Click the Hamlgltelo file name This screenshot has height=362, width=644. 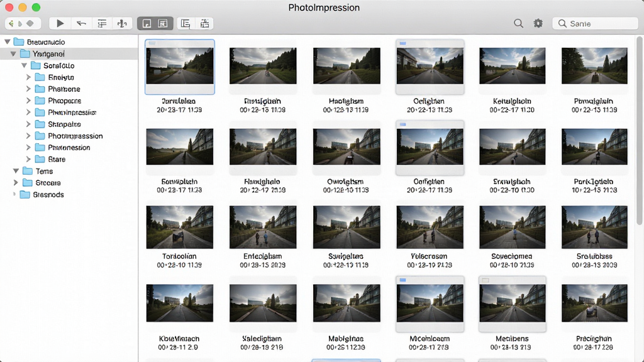(262, 182)
